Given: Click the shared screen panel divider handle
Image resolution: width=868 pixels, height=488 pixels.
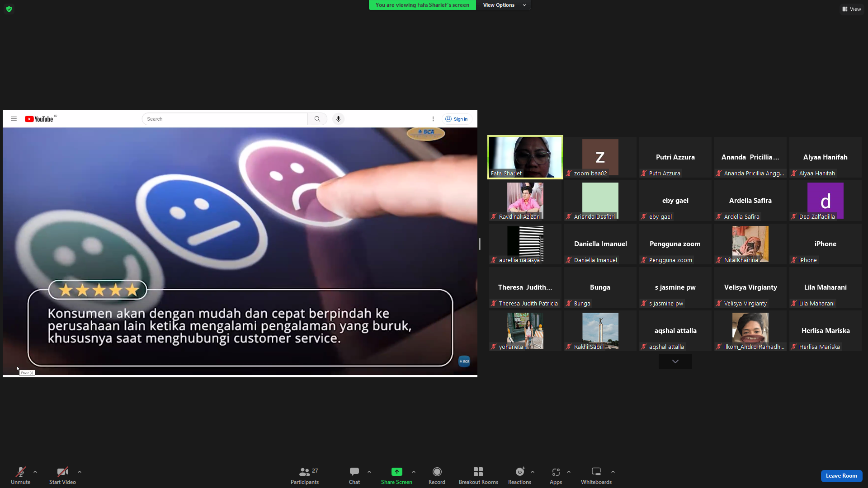Looking at the screenshot, I should pos(480,244).
